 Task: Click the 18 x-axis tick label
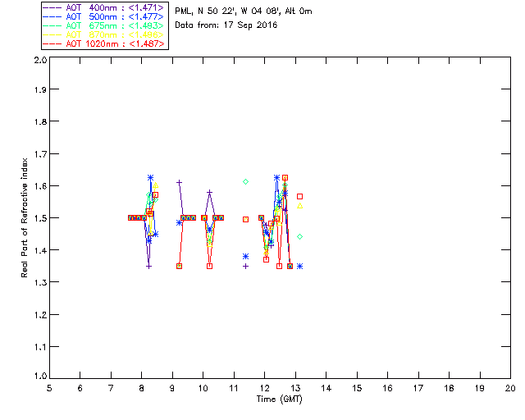449,388
